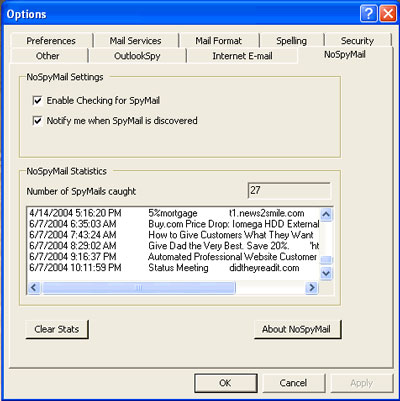
Task: Click the Help question mark icon
Action: pyautogui.click(x=369, y=14)
